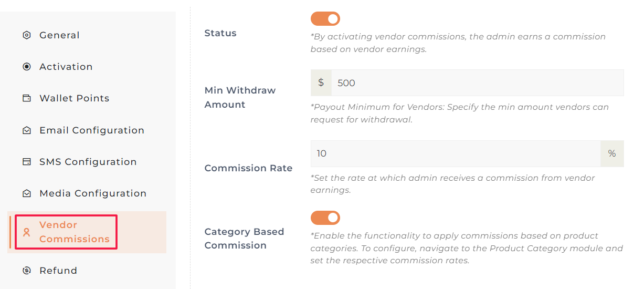Image resolution: width=644 pixels, height=289 pixels.
Task: Click the Refund icon in sidebar
Action: point(27,271)
